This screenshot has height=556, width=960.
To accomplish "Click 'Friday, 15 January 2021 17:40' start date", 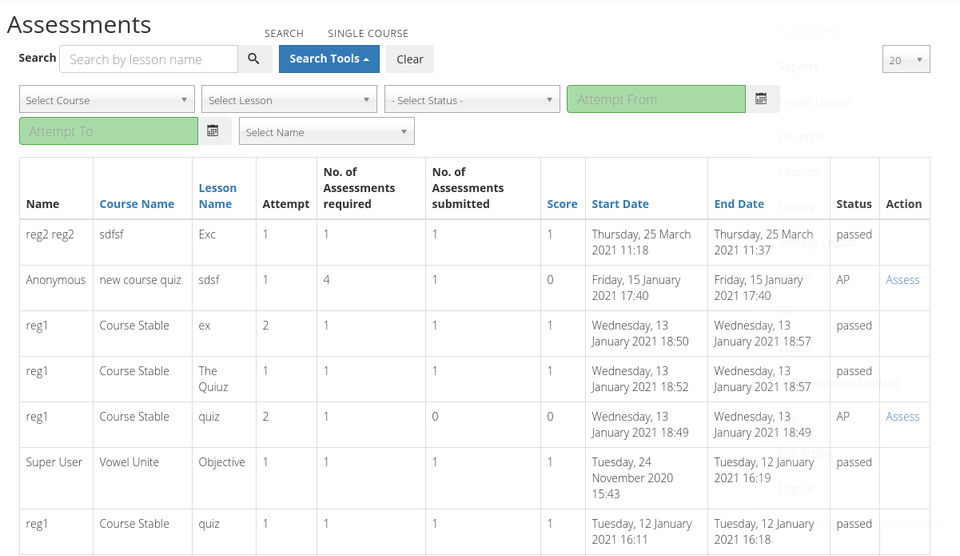I will [636, 288].
